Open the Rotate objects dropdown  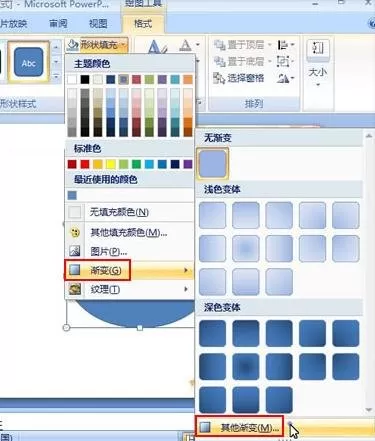pos(286,78)
